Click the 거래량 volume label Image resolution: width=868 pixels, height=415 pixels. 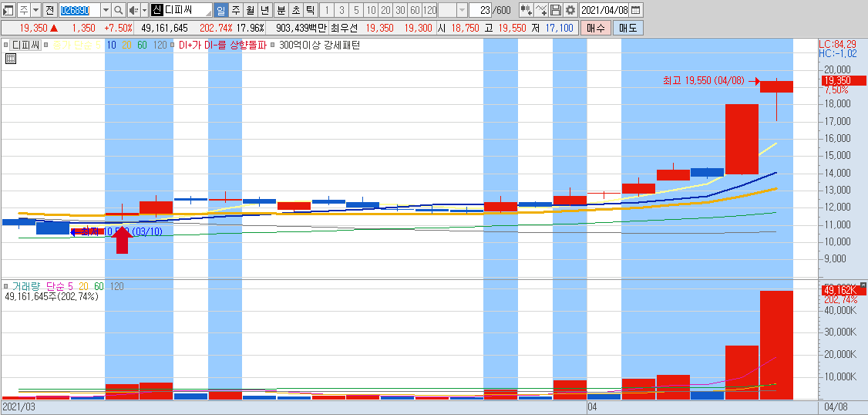coord(27,286)
